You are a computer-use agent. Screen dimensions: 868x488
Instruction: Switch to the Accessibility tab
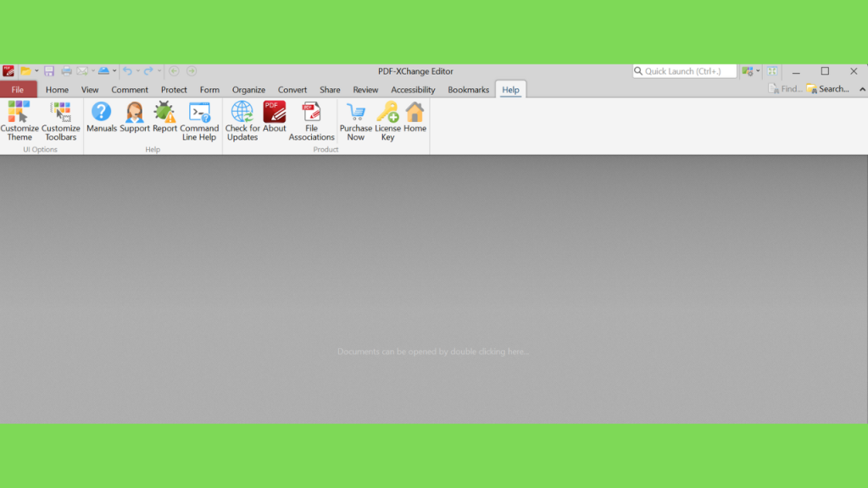pos(413,90)
